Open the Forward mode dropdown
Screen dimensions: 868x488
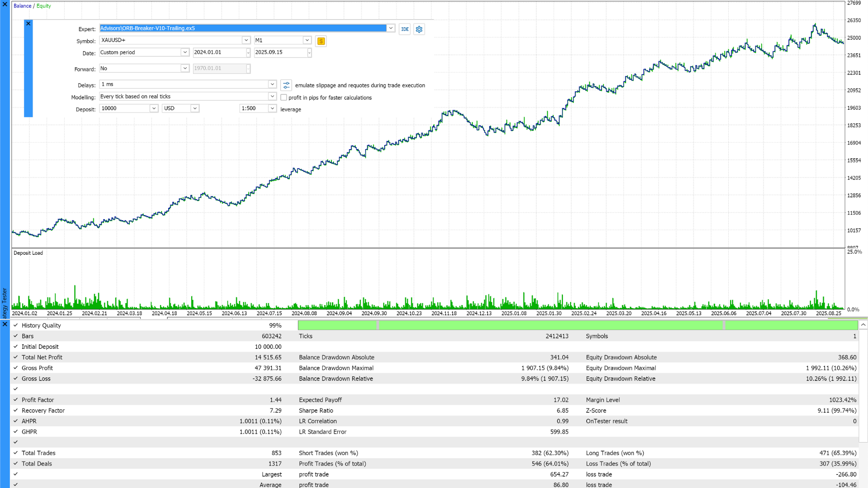184,68
